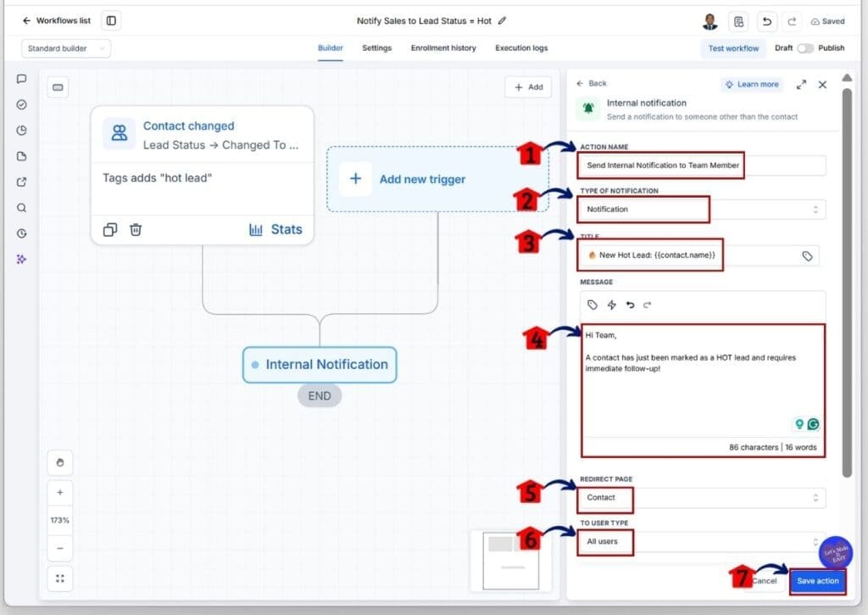
Task: View Stats for the Contact changed trigger
Action: click(275, 229)
